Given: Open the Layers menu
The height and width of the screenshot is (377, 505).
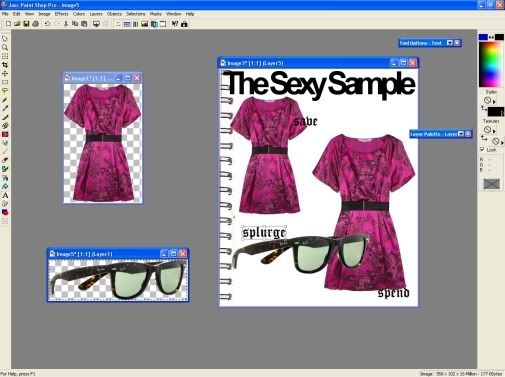Looking at the screenshot, I should pyautogui.click(x=96, y=14).
